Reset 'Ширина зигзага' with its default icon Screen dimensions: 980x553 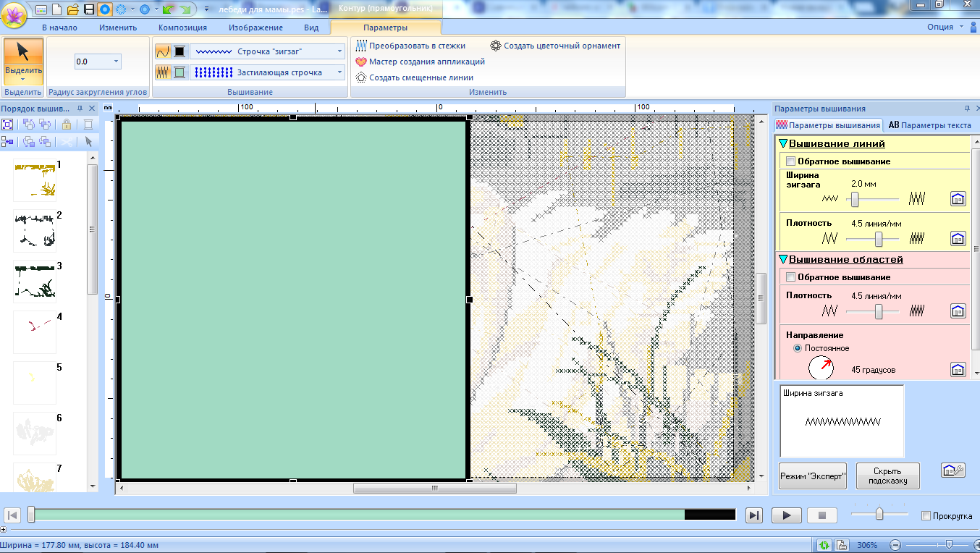pyautogui.click(x=958, y=198)
